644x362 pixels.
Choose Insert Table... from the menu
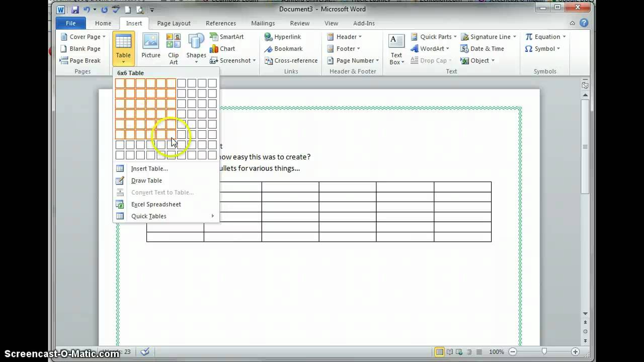tap(167, 168)
